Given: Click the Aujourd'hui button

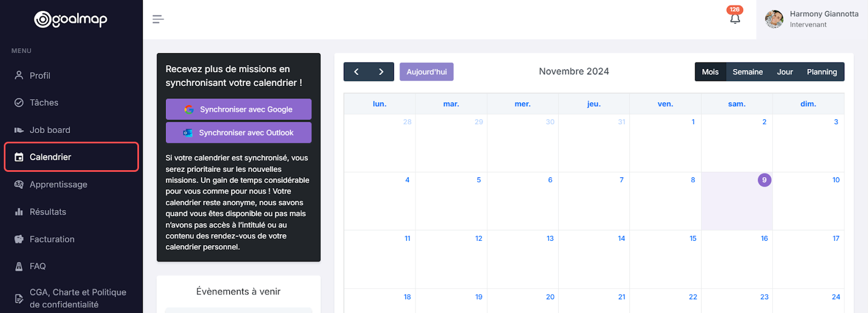Looking at the screenshot, I should pyautogui.click(x=426, y=72).
